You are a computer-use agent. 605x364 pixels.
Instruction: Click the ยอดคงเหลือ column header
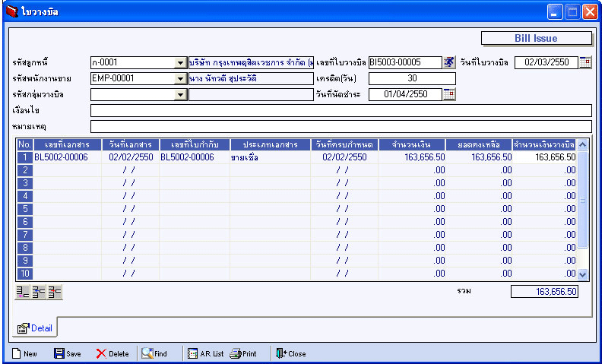tap(479, 144)
